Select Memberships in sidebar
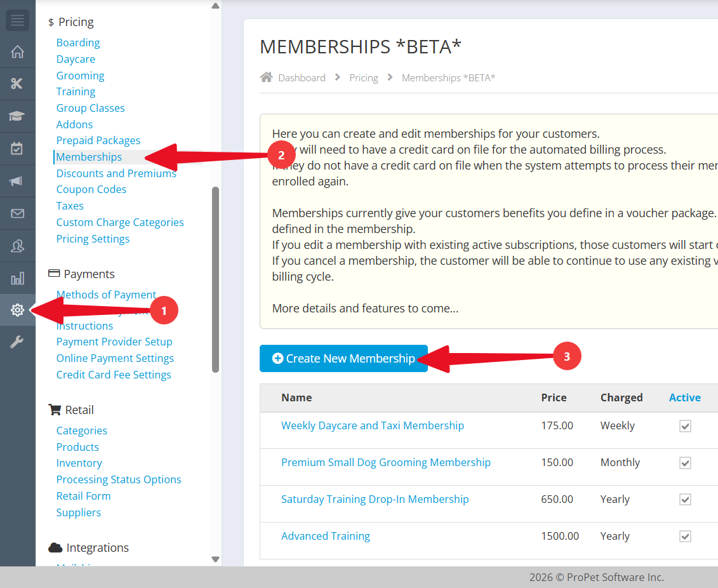The width and height of the screenshot is (718, 588). tap(89, 157)
